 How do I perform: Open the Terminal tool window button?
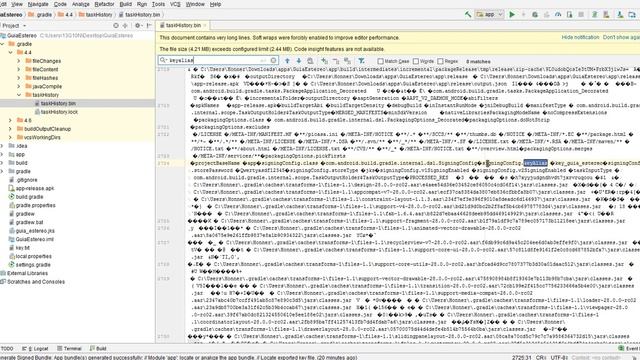click(x=69, y=349)
